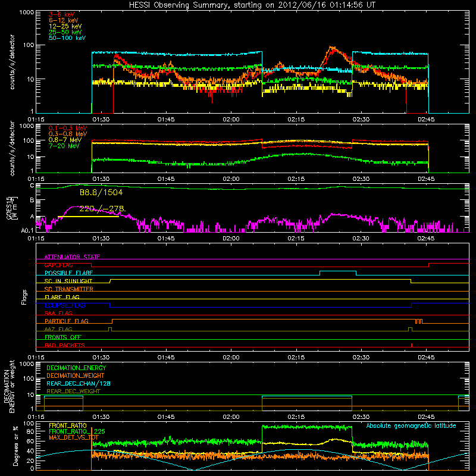
Task: Click the top panel 'counts/s/detector' axis title
Action: click(x=12, y=62)
